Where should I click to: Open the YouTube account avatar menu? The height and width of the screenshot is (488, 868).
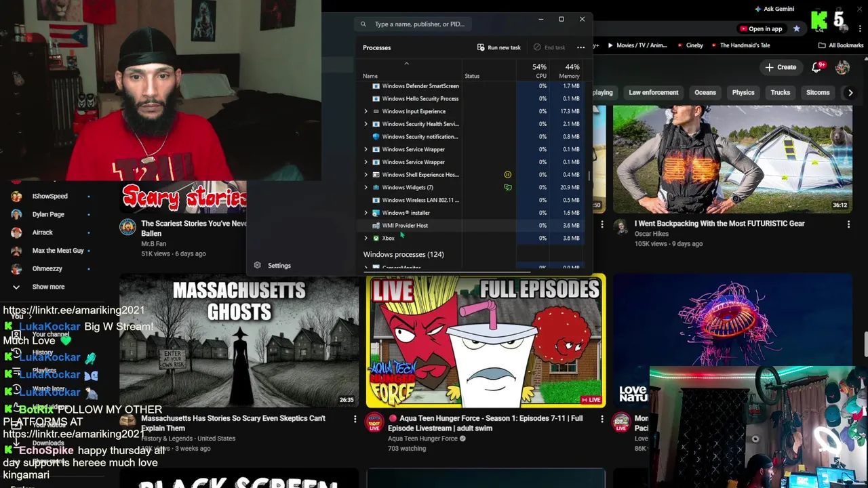[842, 67]
